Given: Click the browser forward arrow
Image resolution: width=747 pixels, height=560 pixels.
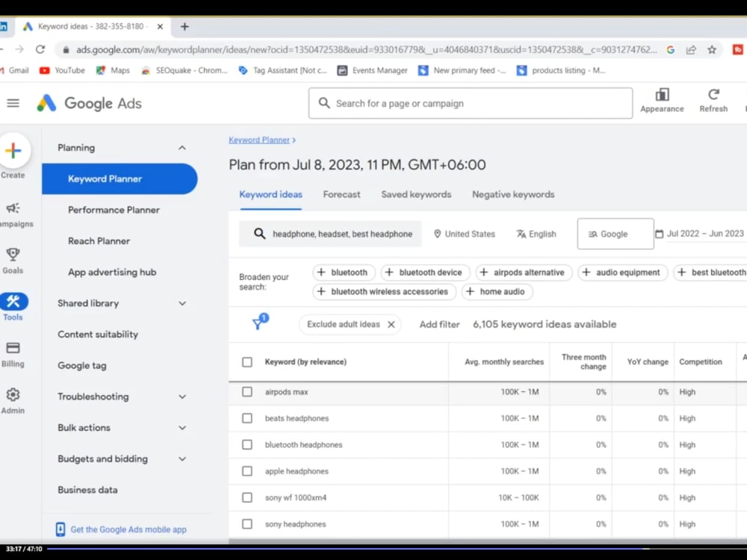Looking at the screenshot, I should click(19, 49).
